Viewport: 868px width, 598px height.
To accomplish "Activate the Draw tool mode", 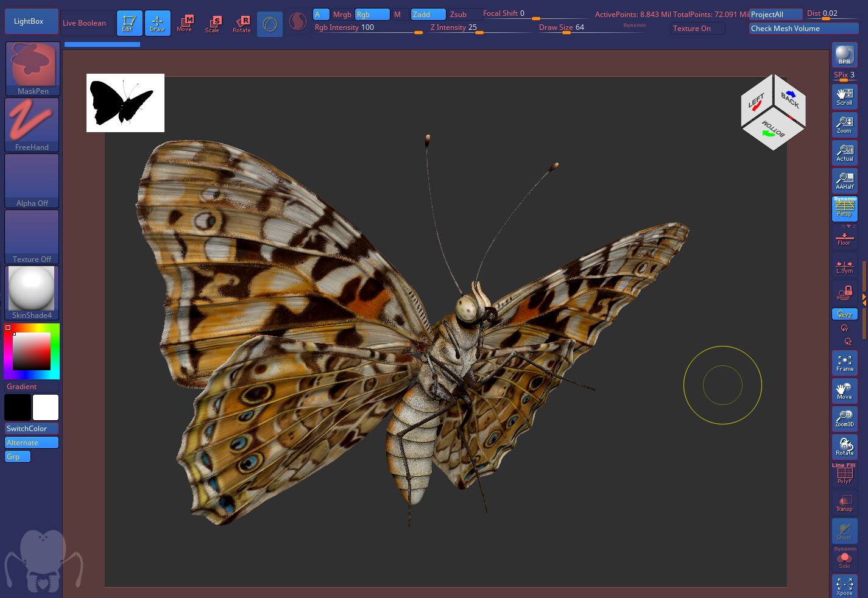I will pyautogui.click(x=158, y=23).
